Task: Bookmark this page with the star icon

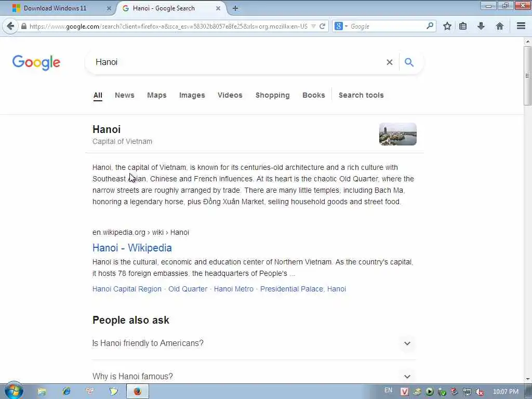Action: 447,26
